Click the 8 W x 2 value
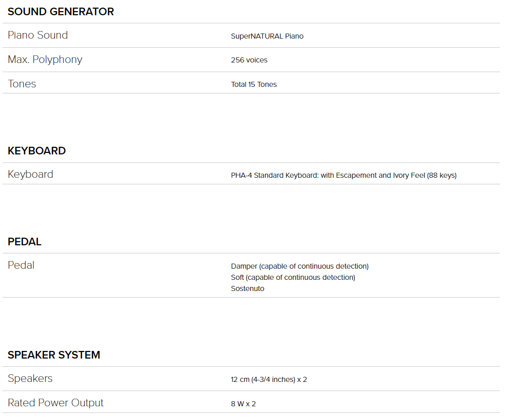Image resolution: width=506 pixels, height=420 pixels. 243,404
